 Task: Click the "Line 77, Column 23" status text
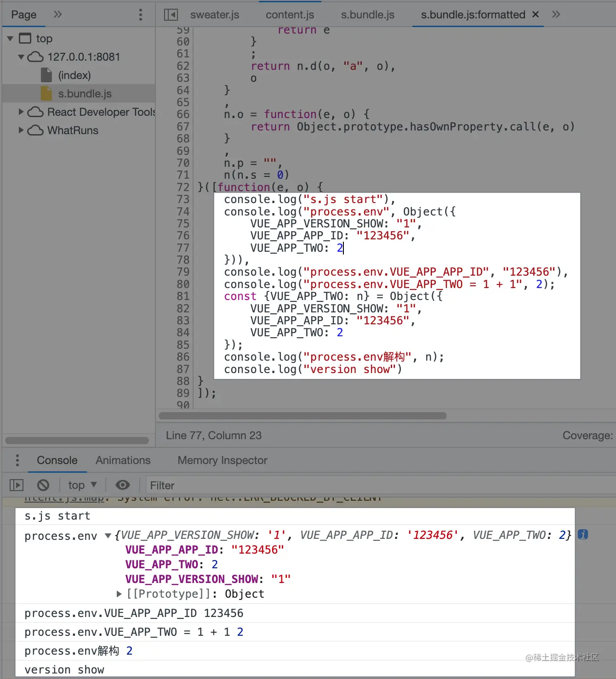click(x=214, y=436)
